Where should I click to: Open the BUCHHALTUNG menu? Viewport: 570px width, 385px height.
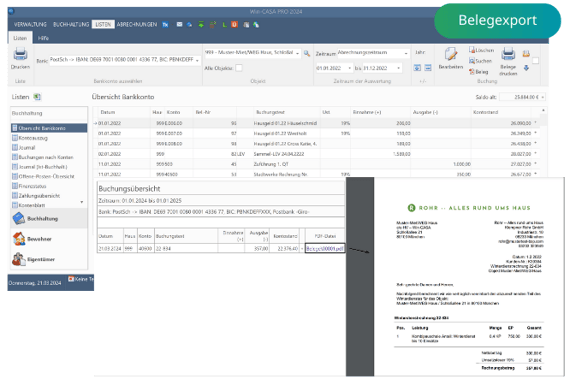tap(71, 24)
